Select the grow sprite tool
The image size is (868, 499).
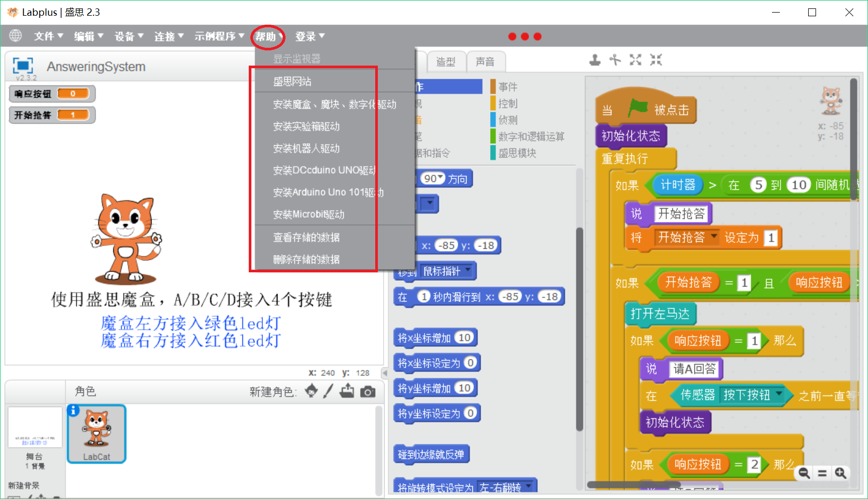(636, 60)
